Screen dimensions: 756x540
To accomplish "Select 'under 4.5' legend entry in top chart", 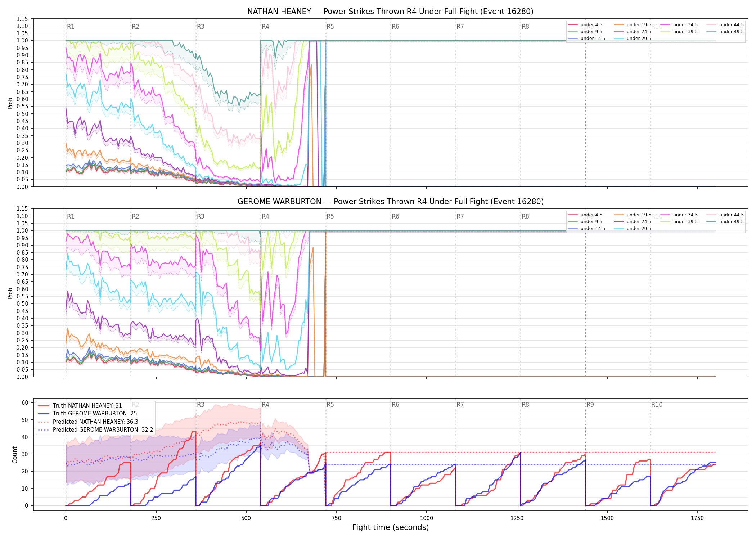I will pos(585,25).
